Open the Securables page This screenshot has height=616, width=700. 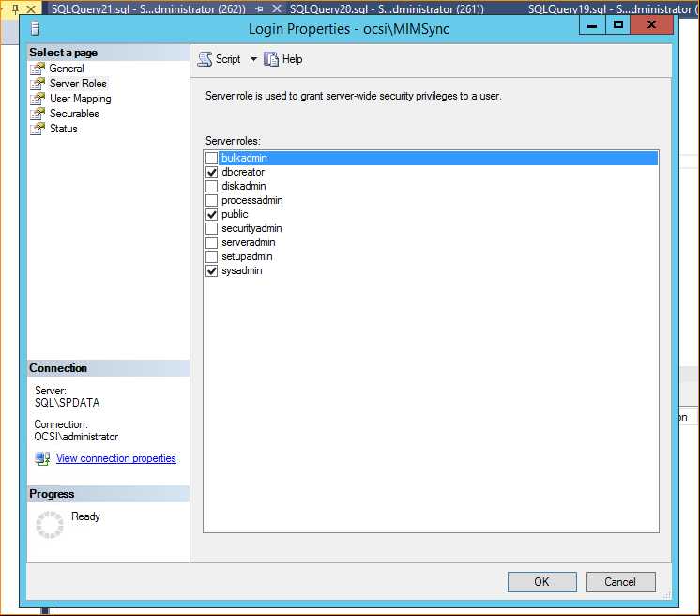(x=74, y=114)
